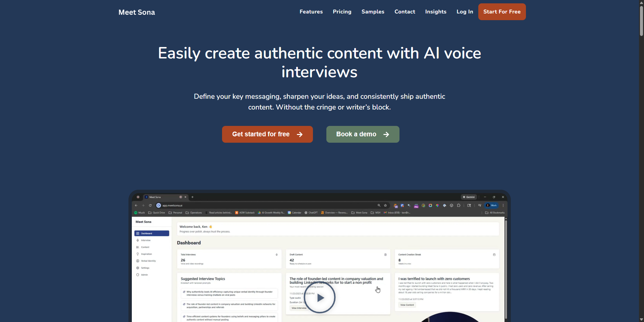The width and height of the screenshot is (644, 322).
Task: Click the Meet Sona logo in the header
Action: click(137, 12)
